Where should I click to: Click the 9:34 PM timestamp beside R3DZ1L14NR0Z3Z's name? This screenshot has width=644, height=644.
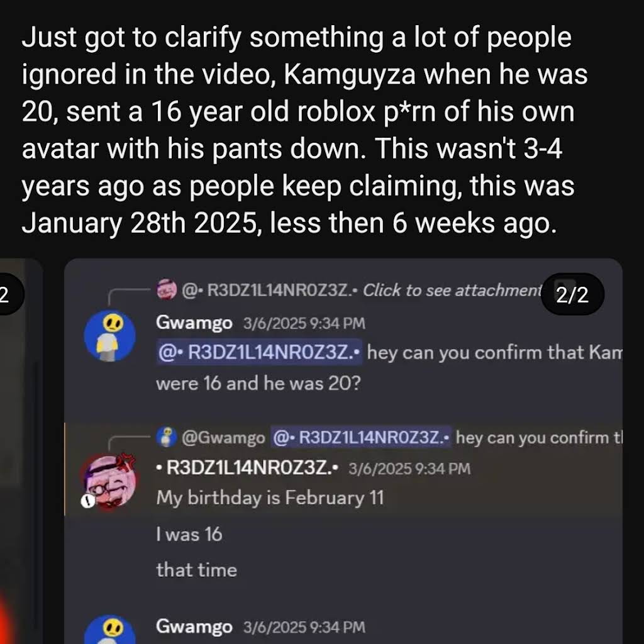(x=409, y=469)
